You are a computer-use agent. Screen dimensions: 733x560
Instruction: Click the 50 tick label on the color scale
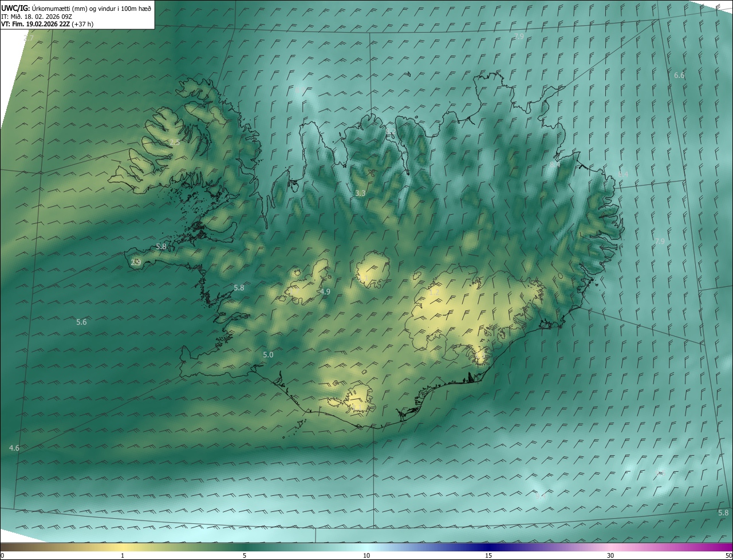pyautogui.click(x=728, y=555)
